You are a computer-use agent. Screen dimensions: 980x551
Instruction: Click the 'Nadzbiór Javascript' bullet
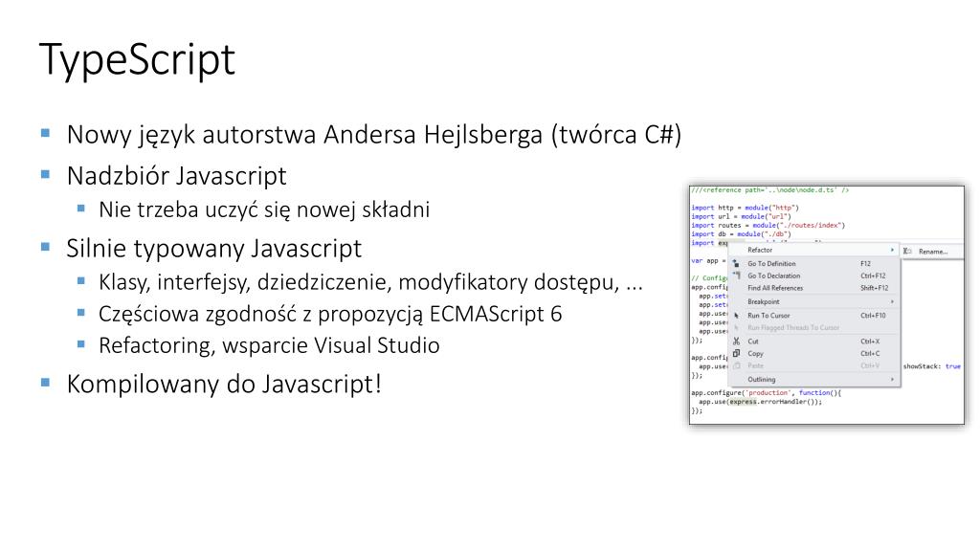(176, 176)
